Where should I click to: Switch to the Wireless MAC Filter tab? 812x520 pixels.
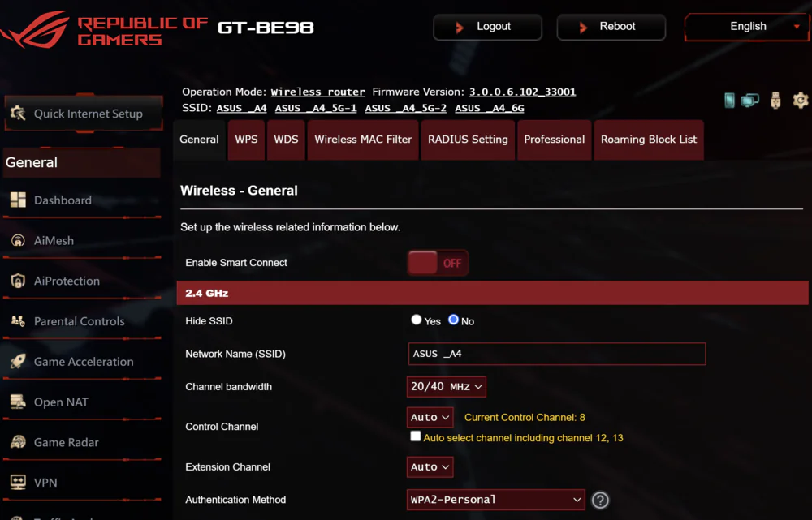363,140
